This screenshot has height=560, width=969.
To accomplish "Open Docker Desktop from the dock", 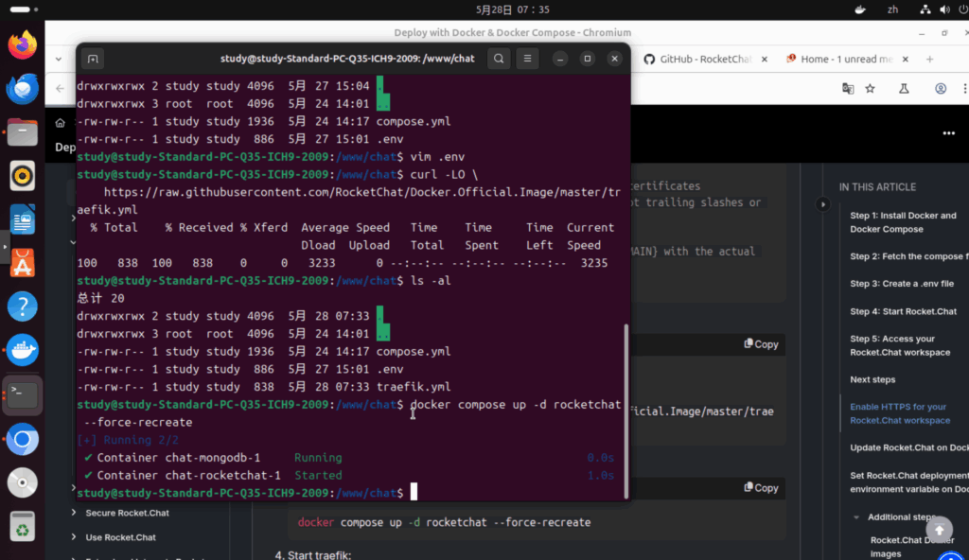I will point(23,350).
